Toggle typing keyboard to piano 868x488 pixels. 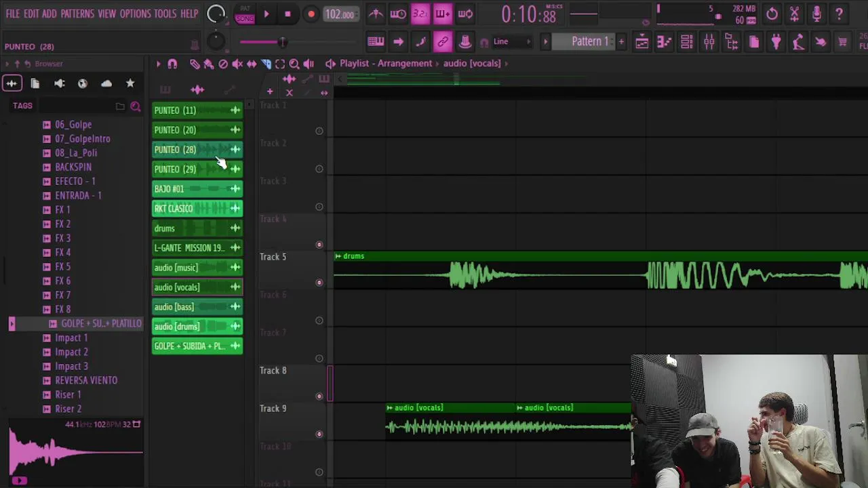376,42
